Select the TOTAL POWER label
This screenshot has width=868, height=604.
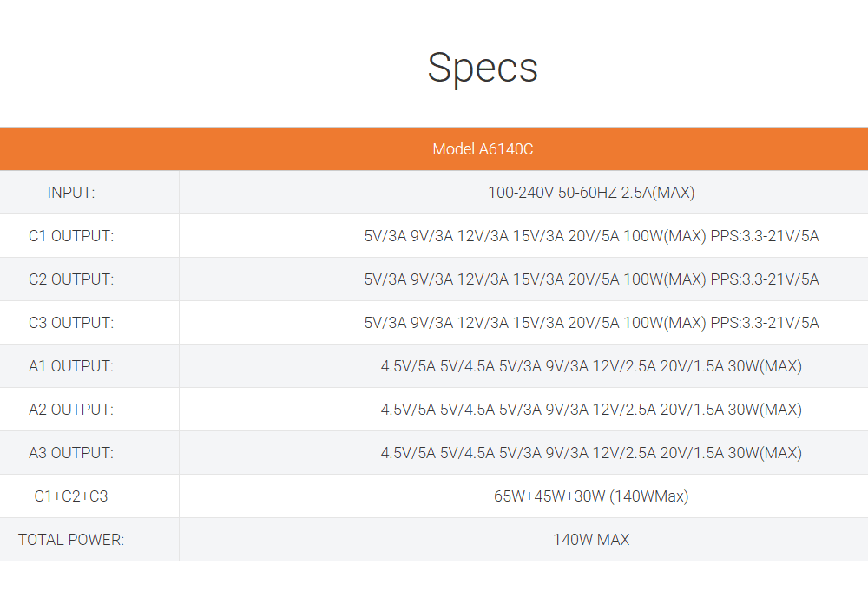tap(71, 540)
